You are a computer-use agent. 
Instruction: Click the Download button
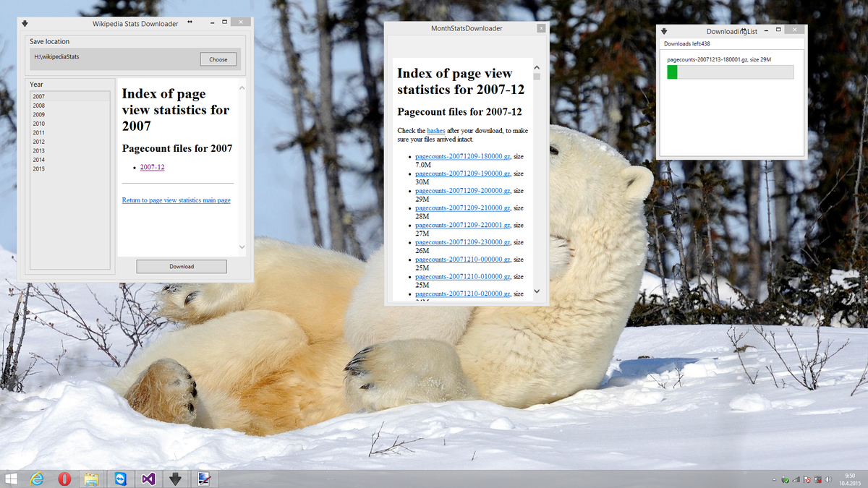tap(182, 266)
